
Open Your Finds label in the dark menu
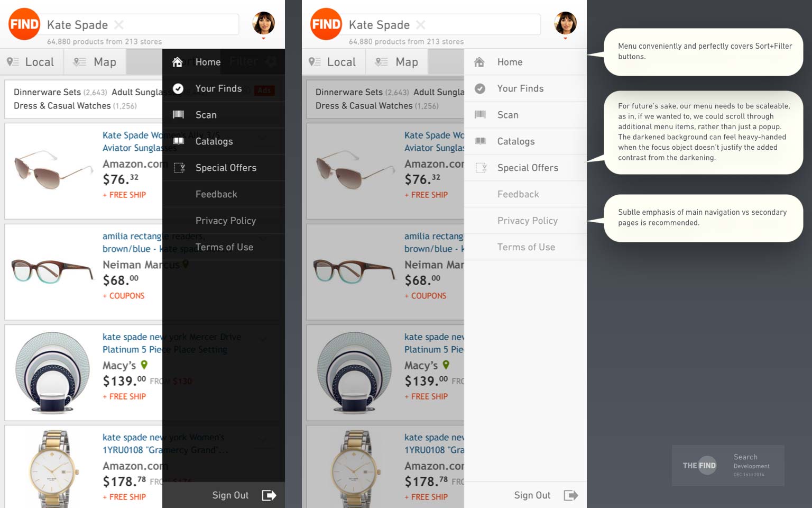(218, 88)
